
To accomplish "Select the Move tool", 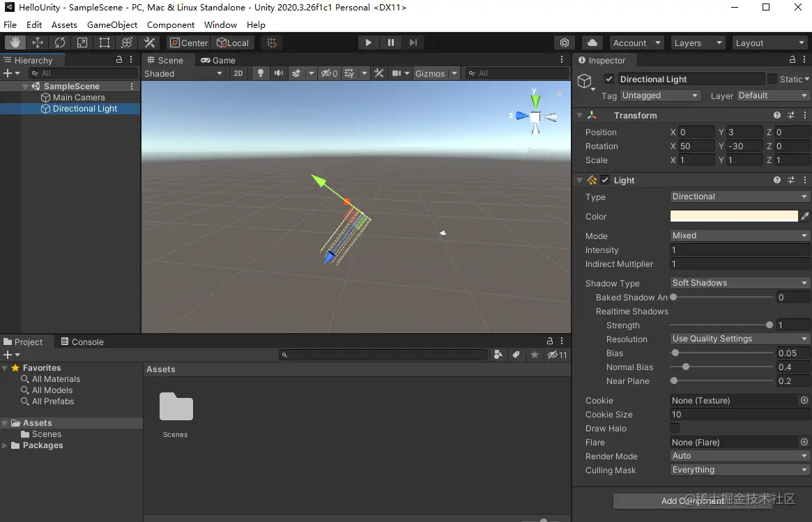I will (x=37, y=43).
